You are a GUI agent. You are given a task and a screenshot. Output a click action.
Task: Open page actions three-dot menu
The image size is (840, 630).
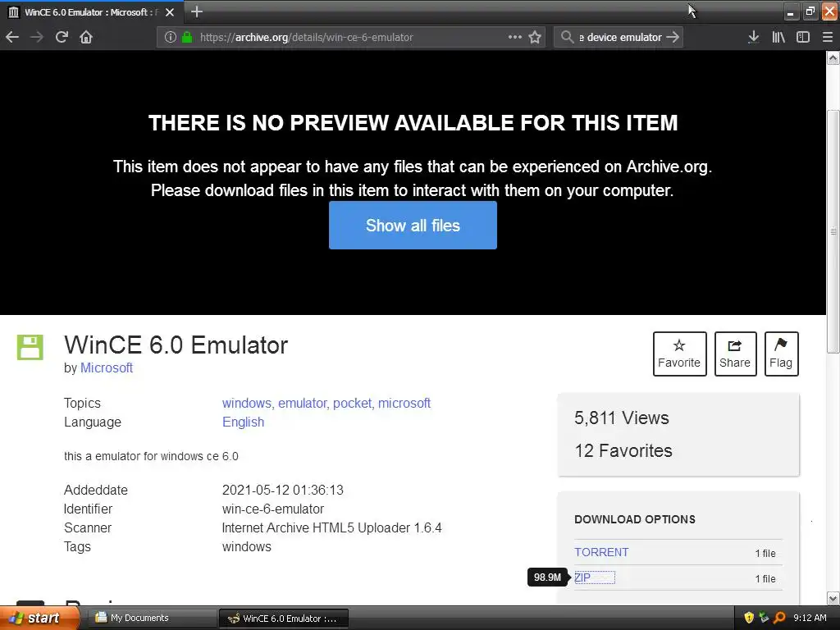pyautogui.click(x=515, y=37)
